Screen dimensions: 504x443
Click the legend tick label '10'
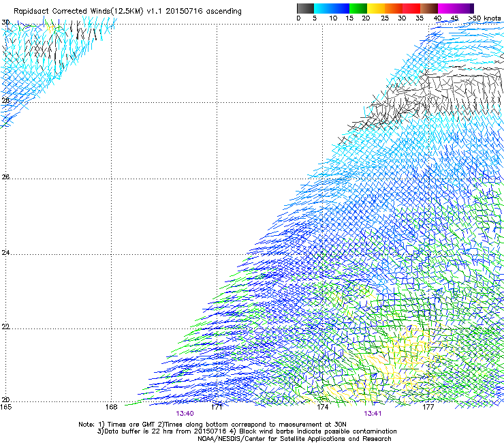pos(333,18)
